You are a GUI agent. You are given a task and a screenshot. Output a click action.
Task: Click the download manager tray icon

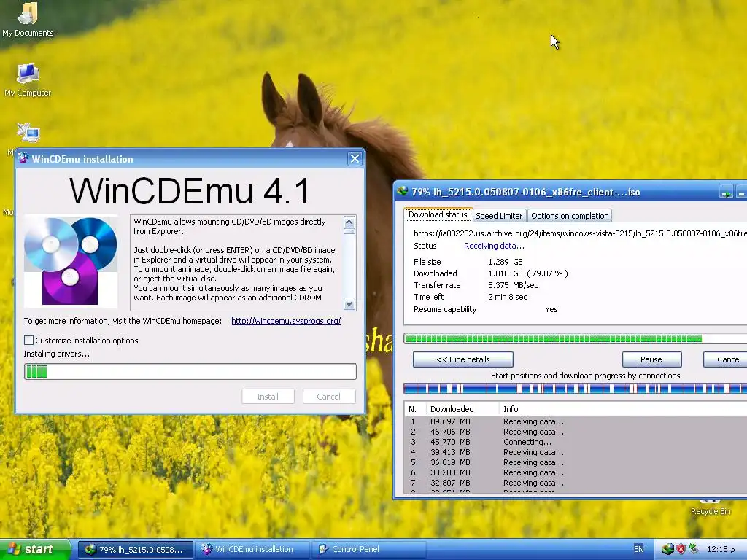tap(667, 549)
